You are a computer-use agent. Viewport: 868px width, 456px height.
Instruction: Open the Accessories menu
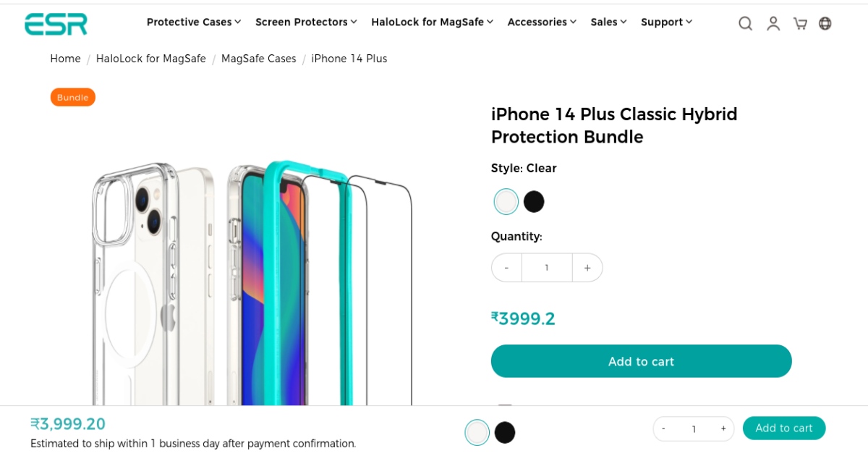tap(542, 22)
